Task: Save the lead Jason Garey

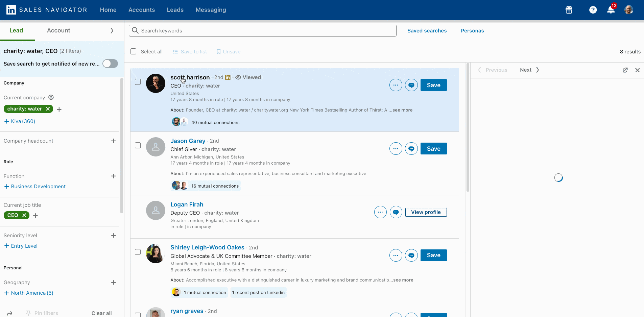Action: 434,149
